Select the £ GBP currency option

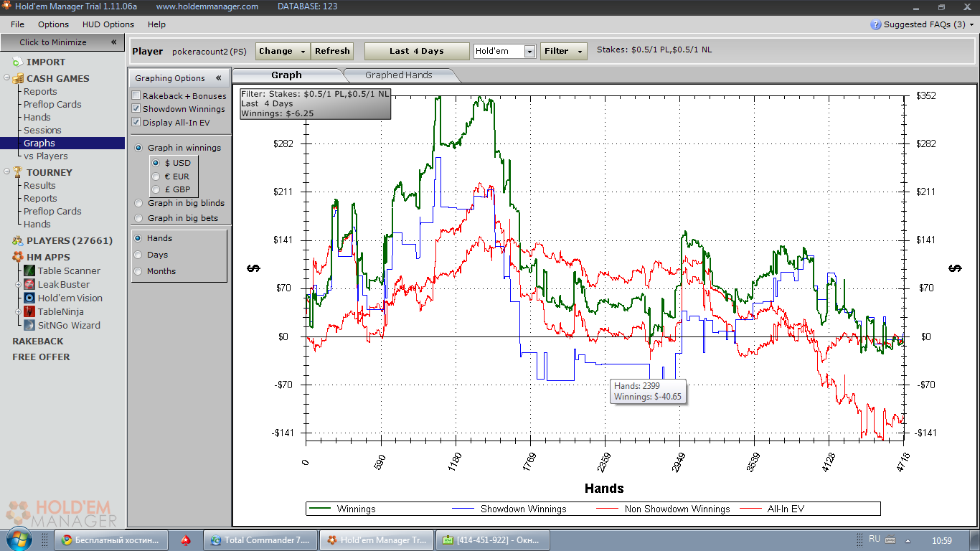click(156, 189)
